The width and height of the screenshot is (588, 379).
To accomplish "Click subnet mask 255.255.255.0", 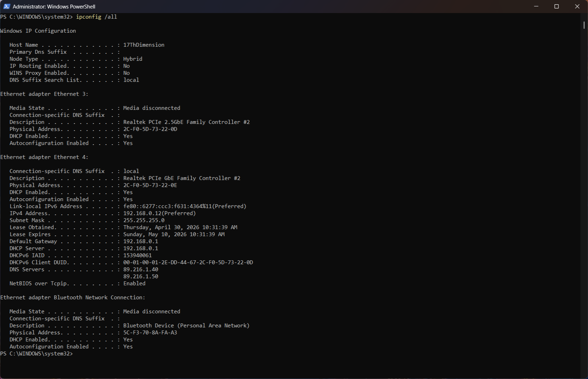I will [144, 220].
